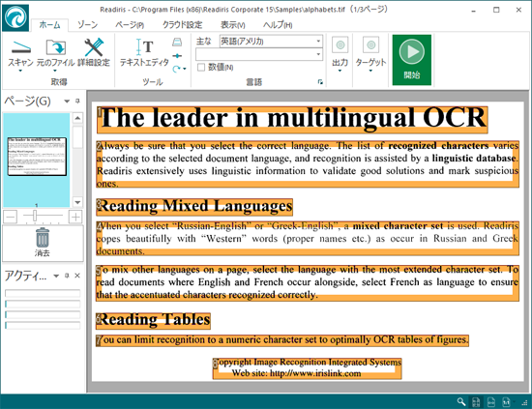Open 元のファイル (From File) import
Screen dimensions: 532x409
tap(55, 52)
